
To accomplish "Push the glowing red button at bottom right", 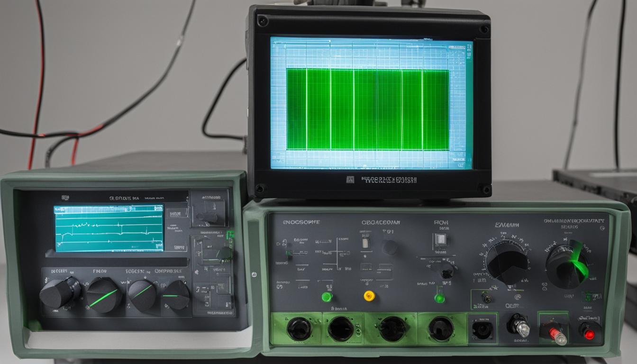I will tap(589, 334).
